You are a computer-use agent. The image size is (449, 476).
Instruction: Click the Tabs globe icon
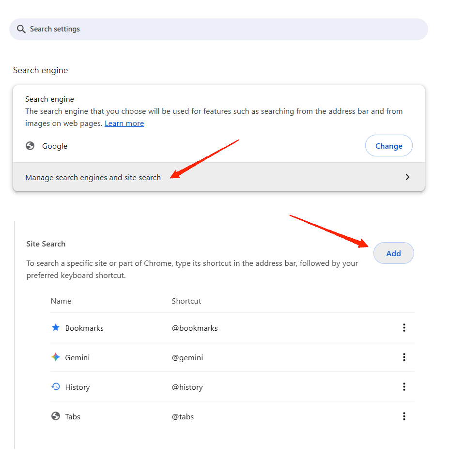click(x=55, y=416)
